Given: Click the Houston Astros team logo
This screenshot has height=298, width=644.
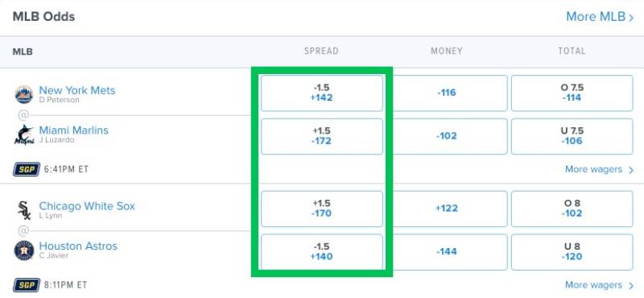Looking at the screenshot, I should (x=24, y=250).
